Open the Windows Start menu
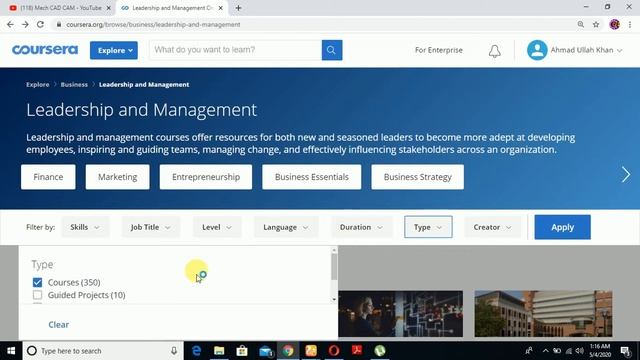The height and width of the screenshot is (360, 640). (11, 351)
